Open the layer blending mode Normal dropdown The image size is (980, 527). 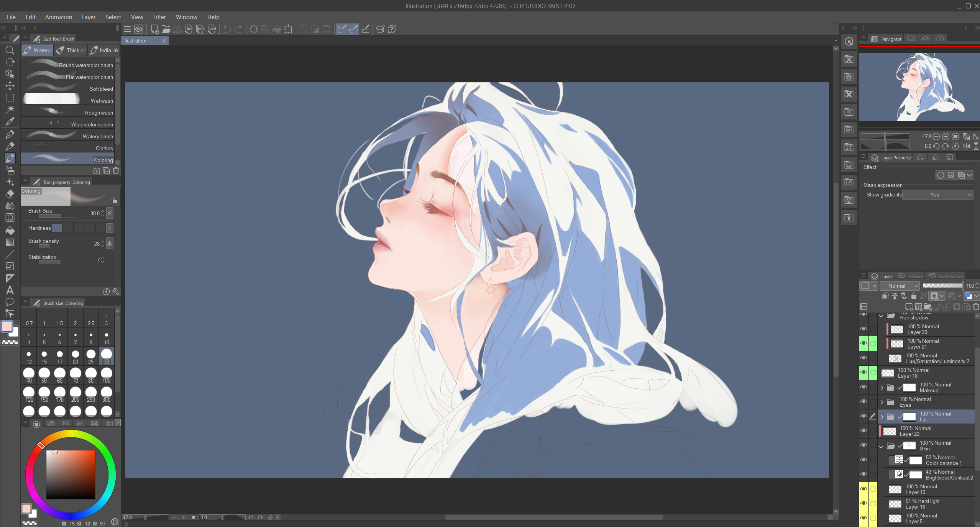tap(899, 286)
